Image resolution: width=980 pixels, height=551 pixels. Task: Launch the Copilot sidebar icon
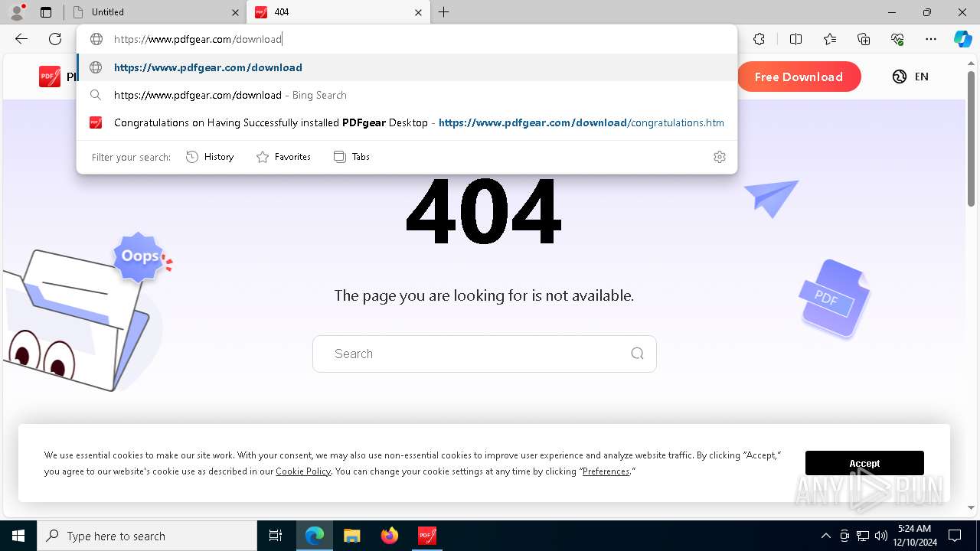962,39
